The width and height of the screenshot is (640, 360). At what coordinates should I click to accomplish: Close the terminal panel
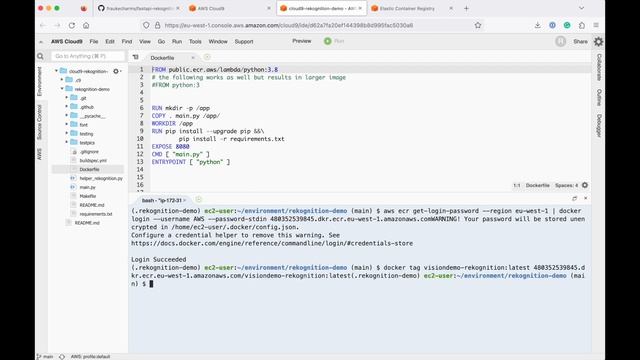[x=586, y=198]
